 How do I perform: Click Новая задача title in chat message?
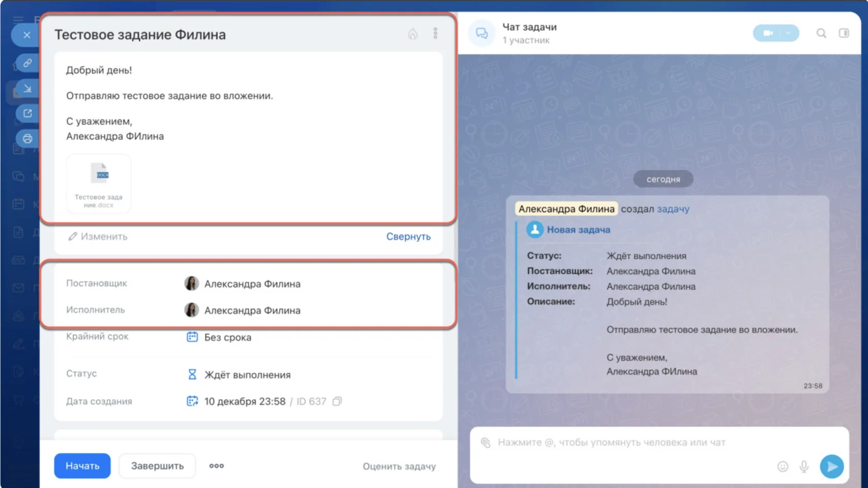578,230
